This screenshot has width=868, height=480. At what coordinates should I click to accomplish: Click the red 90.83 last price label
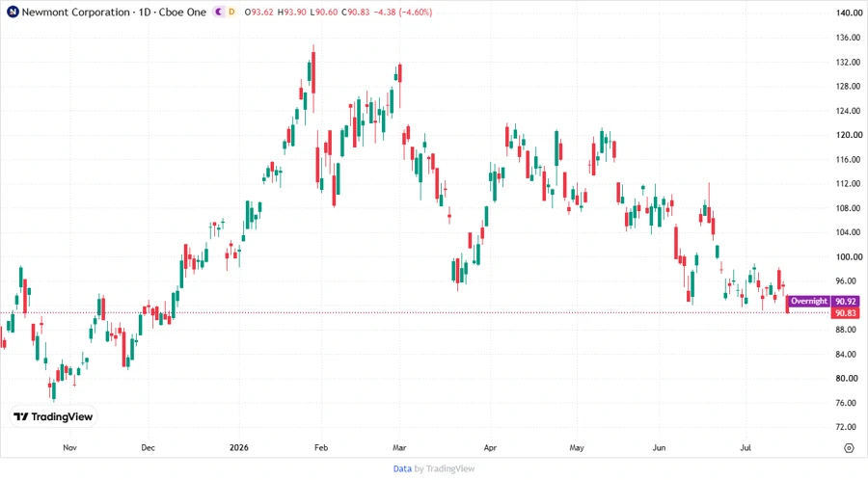click(x=845, y=313)
